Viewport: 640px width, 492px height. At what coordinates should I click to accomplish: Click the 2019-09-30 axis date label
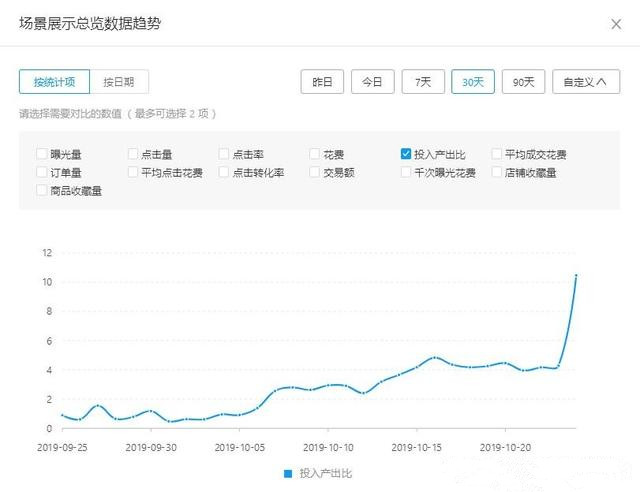151,447
